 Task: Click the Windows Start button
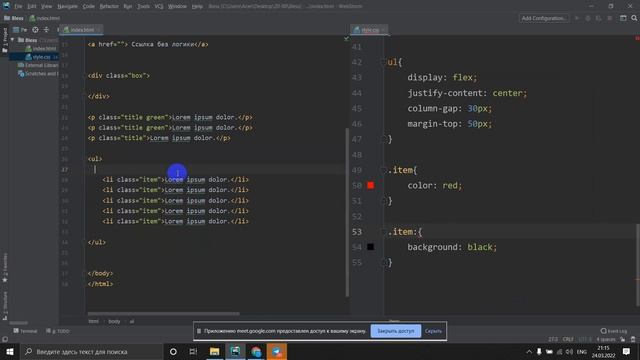pyautogui.click(x=9, y=351)
